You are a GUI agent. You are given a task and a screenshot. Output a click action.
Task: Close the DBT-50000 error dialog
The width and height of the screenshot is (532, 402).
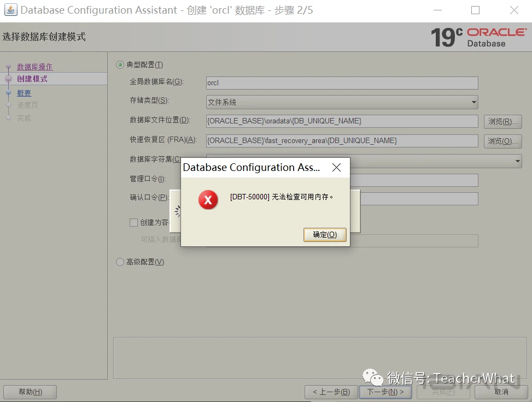pos(336,168)
